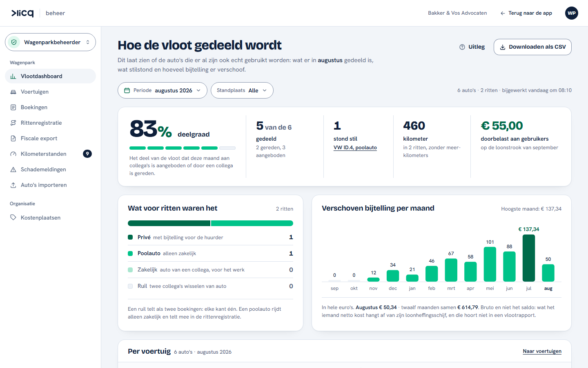
Task: Open Schademeldingen in the sidebar
Action: (50, 169)
